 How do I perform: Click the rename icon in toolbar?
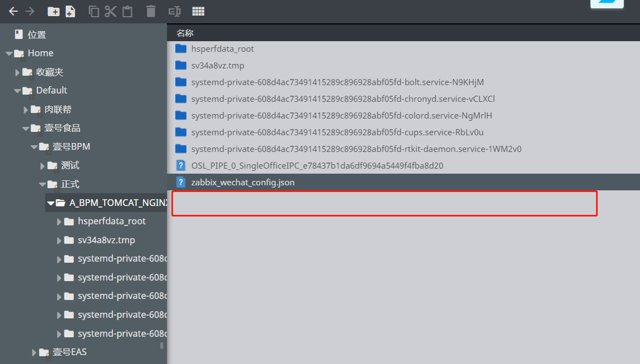click(x=174, y=11)
